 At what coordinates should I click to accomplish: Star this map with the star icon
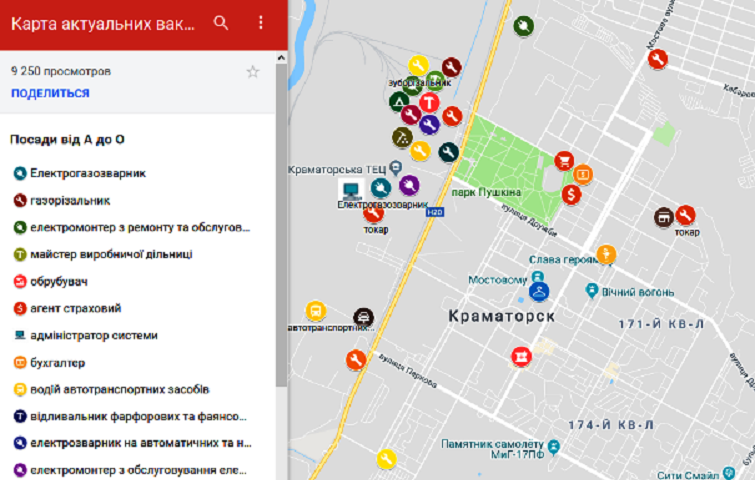[x=253, y=72]
